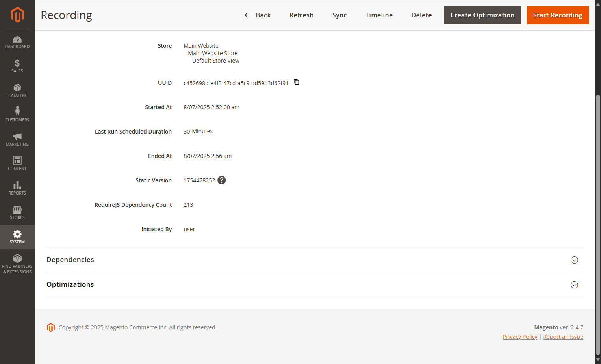
Task: Click the Magento ver. 2.4.7 text
Action: 558,327
